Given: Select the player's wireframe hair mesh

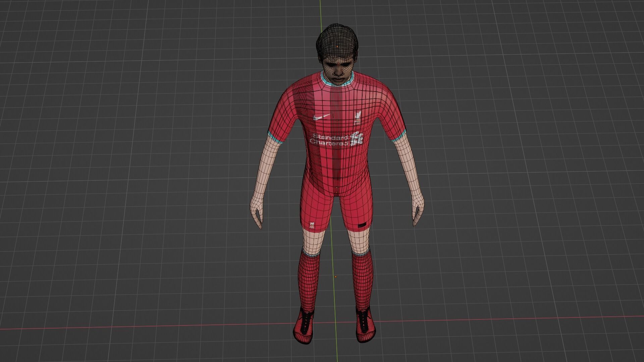Looking at the screenshot, I should [337, 40].
